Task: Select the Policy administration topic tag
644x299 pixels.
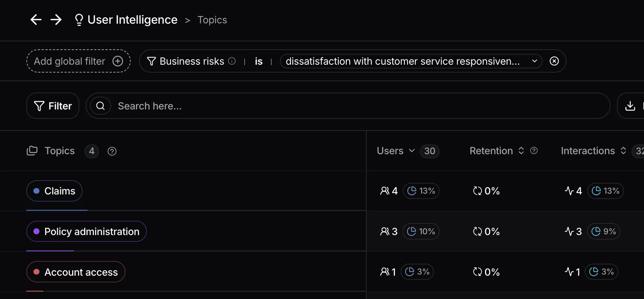Action: [86, 231]
